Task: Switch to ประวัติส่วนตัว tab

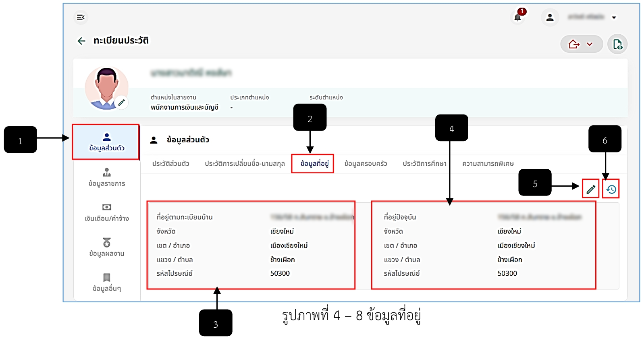Action: click(171, 164)
